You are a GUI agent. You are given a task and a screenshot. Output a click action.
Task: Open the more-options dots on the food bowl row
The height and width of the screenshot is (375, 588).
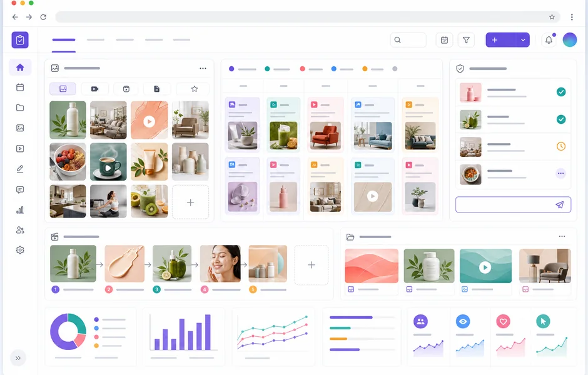(x=561, y=174)
